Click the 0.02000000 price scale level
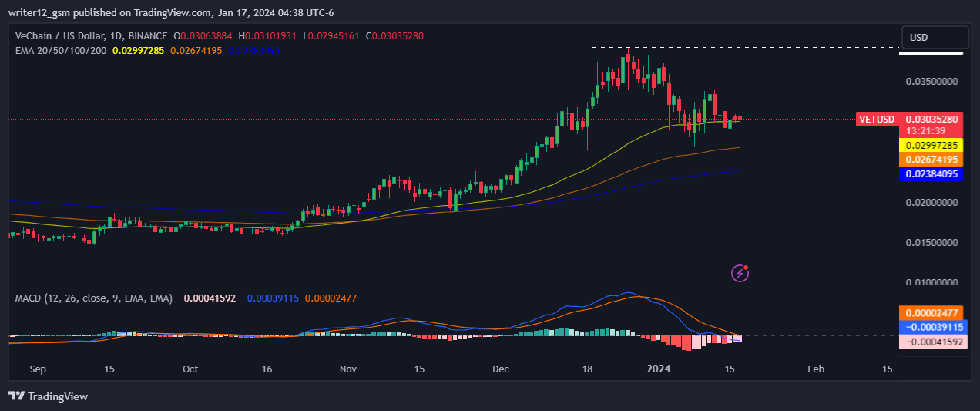The image size is (980, 411). coord(931,203)
